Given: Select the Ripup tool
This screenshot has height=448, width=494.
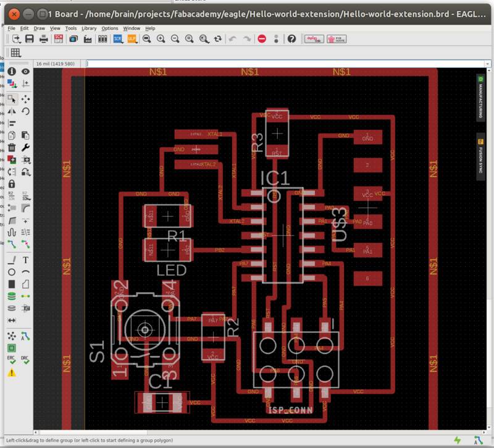Looking at the screenshot, I should [26, 245].
